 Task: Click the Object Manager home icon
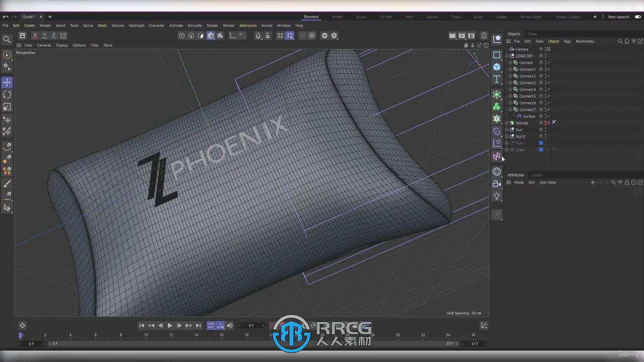[x=626, y=41]
